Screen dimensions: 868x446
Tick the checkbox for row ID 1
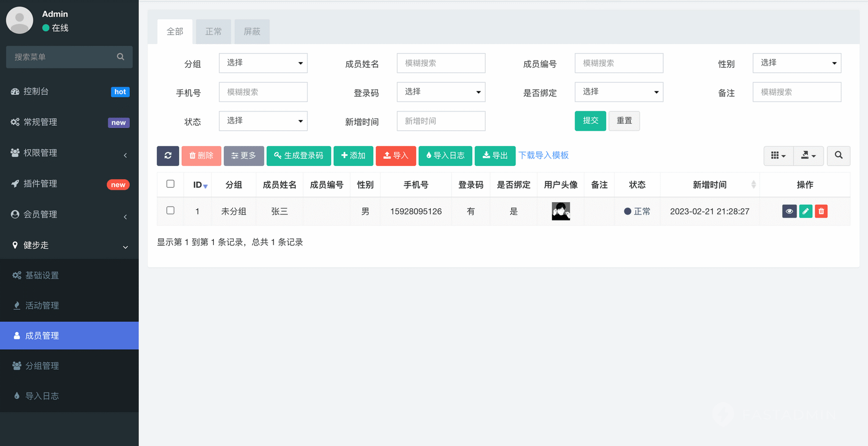tap(170, 211)
